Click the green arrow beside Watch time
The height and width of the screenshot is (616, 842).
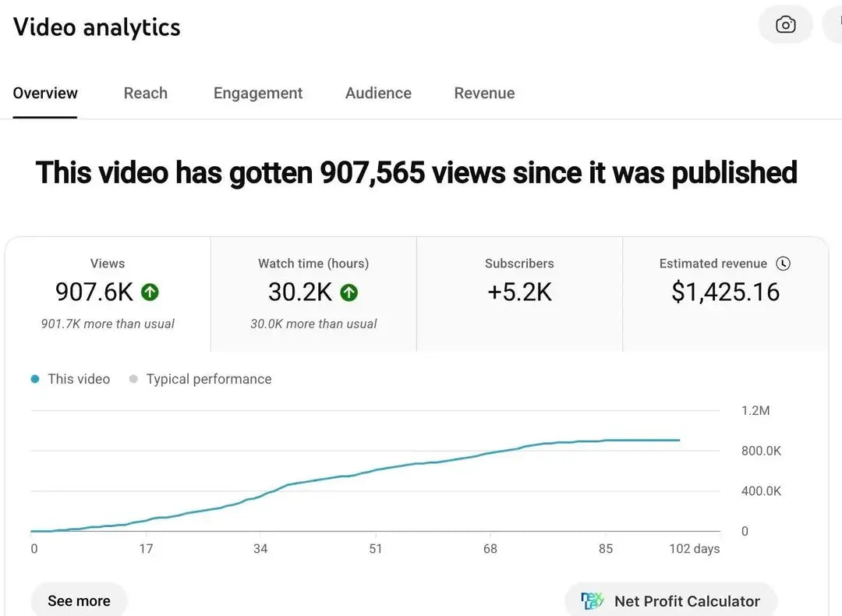pos(349,292)
